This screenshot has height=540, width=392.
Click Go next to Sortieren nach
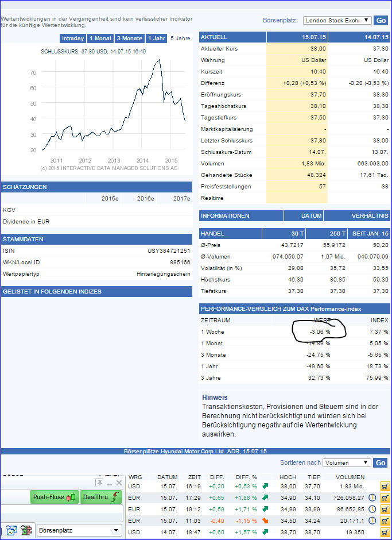click(381, 462)
